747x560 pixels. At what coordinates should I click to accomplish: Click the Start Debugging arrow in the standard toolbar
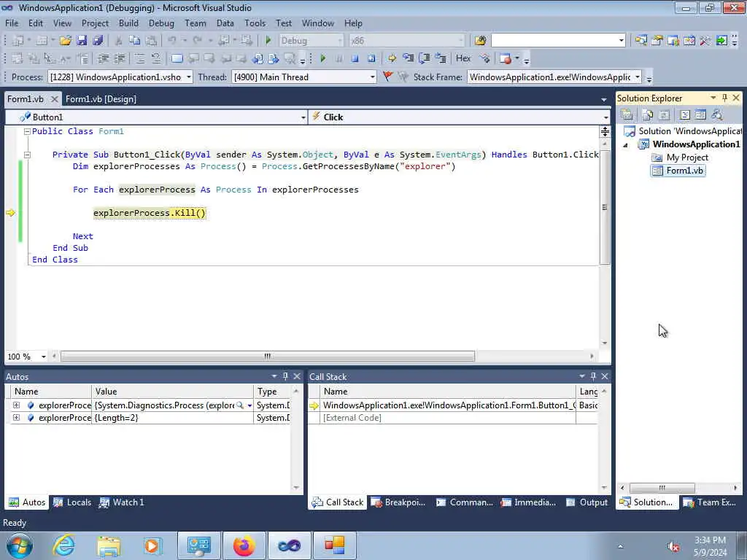click(268, 41)
